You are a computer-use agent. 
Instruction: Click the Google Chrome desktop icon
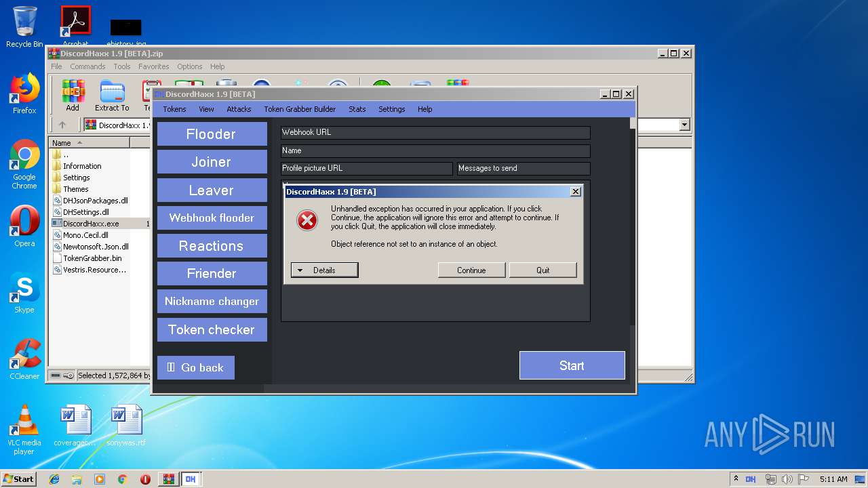24,164
